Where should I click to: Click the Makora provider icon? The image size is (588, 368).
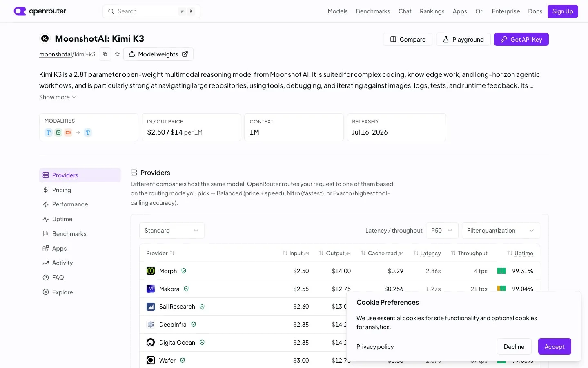[x=151, y=289]
